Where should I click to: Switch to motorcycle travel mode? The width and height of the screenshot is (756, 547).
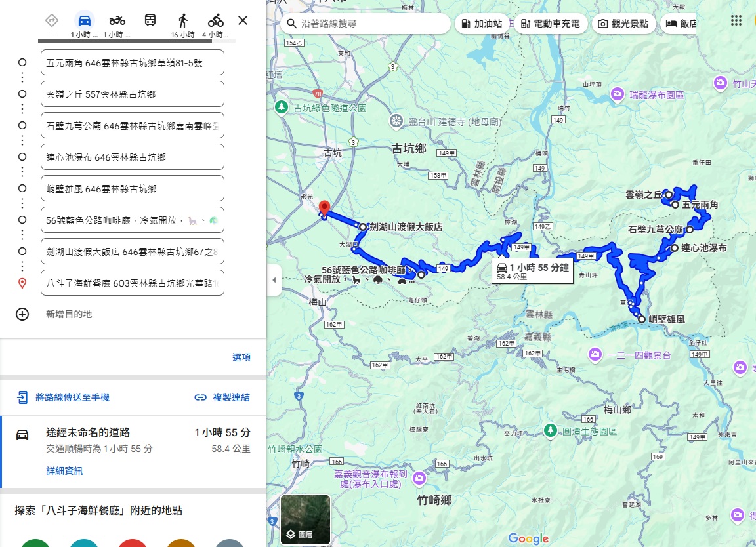coord(117,20)
